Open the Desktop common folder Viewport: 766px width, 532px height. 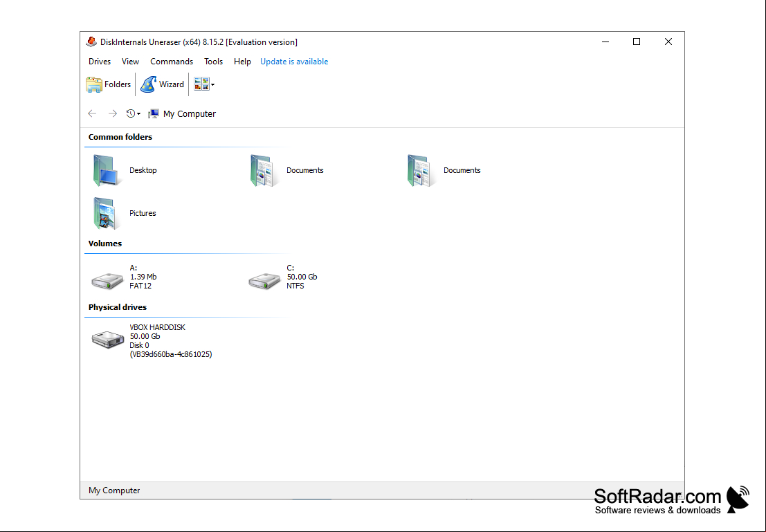click(x=106, y=170)
